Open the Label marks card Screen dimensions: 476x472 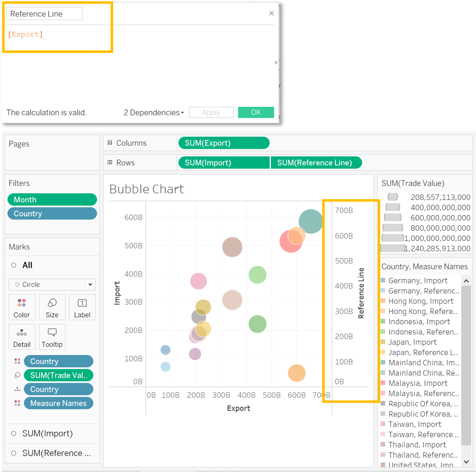pos(82,307)
